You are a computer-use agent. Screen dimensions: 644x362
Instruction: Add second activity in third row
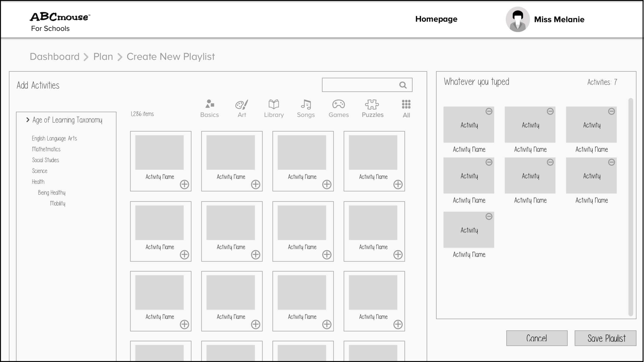tap(256, 324)
